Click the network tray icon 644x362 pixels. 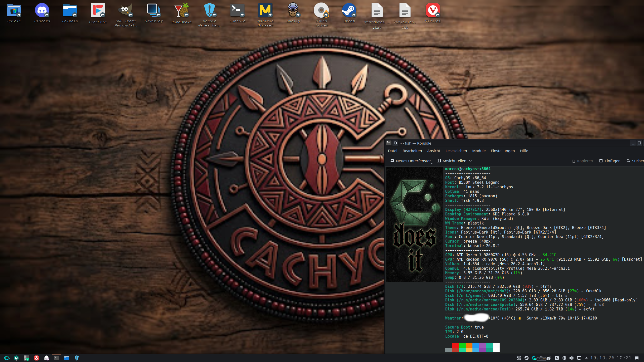point(579,358)
